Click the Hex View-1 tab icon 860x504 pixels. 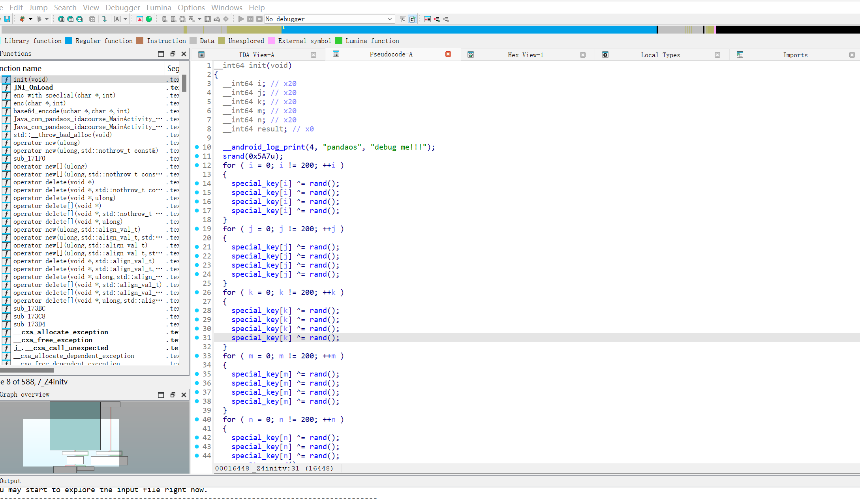[471, 55]
